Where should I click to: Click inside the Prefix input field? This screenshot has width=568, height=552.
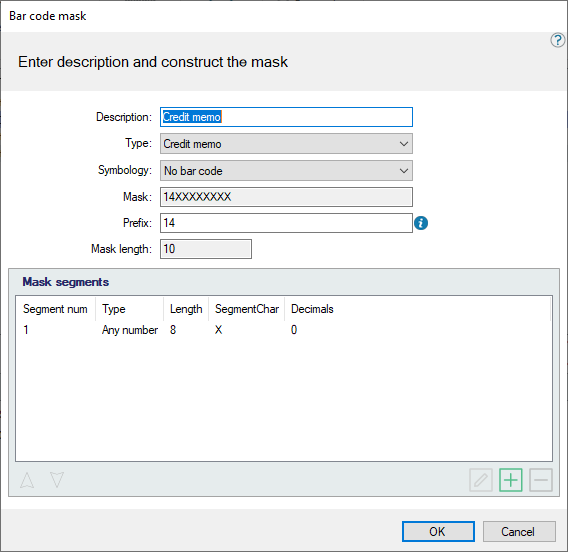pos(286,223)
